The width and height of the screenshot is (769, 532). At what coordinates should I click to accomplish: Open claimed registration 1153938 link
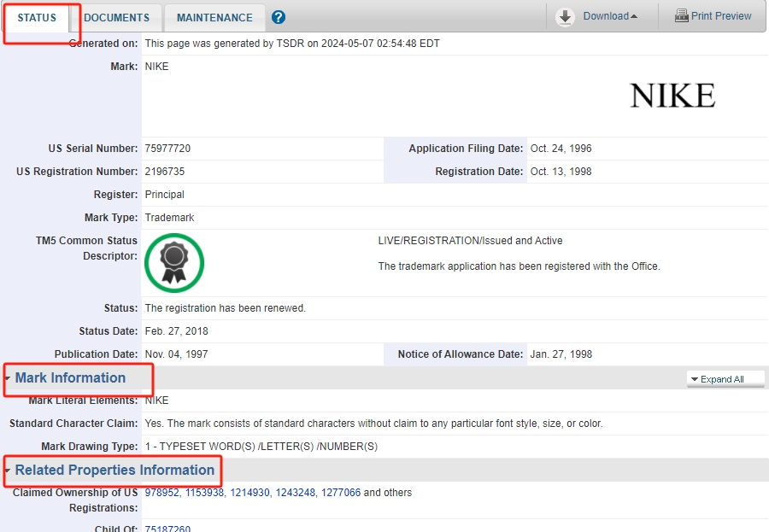coord(204,493)
